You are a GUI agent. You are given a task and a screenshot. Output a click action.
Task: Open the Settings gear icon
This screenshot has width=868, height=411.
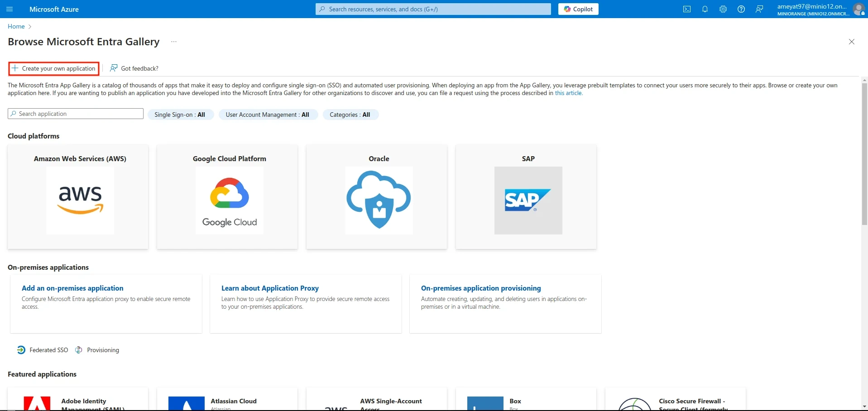[x=723, y=9]
